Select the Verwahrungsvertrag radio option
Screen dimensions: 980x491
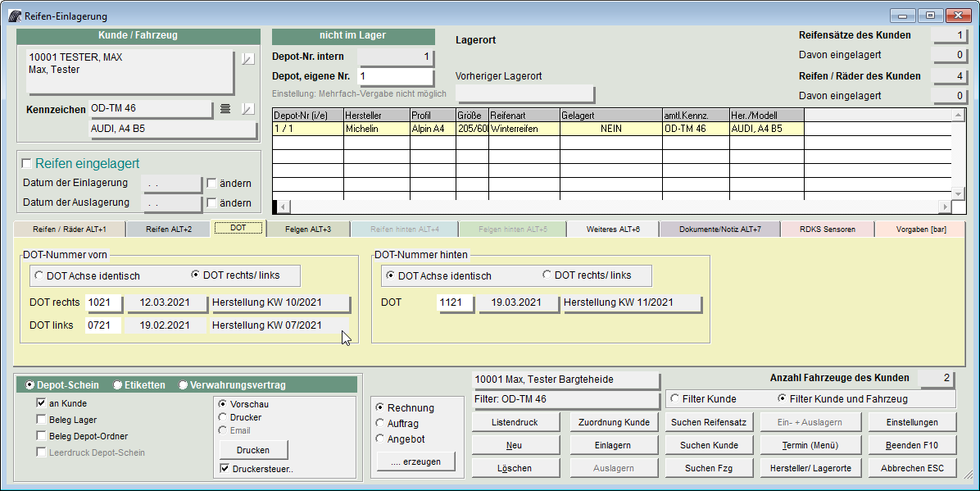pos(183,384)
